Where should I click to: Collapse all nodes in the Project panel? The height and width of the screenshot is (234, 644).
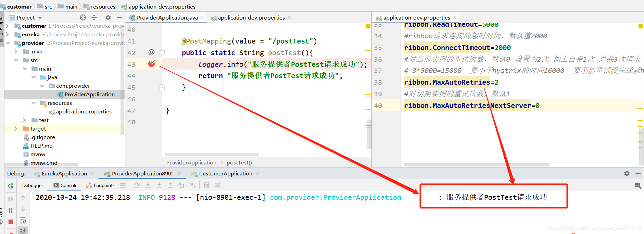coord(94,17)
